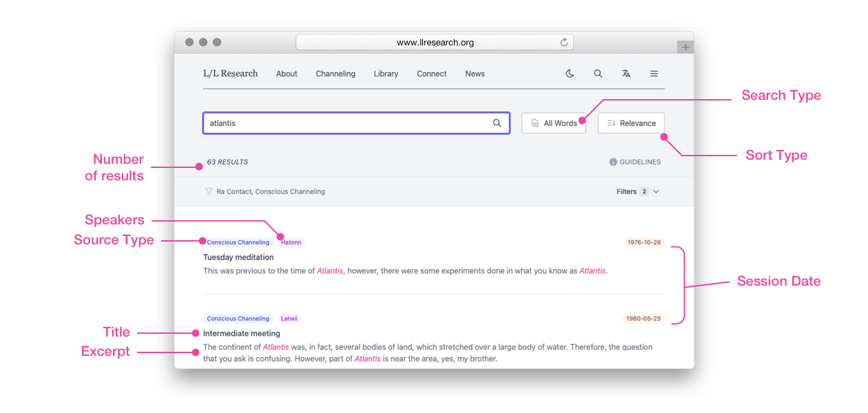The image size is (868, 413).
Task: Open the All Words search type dropdown
Action: coord(553,123)
